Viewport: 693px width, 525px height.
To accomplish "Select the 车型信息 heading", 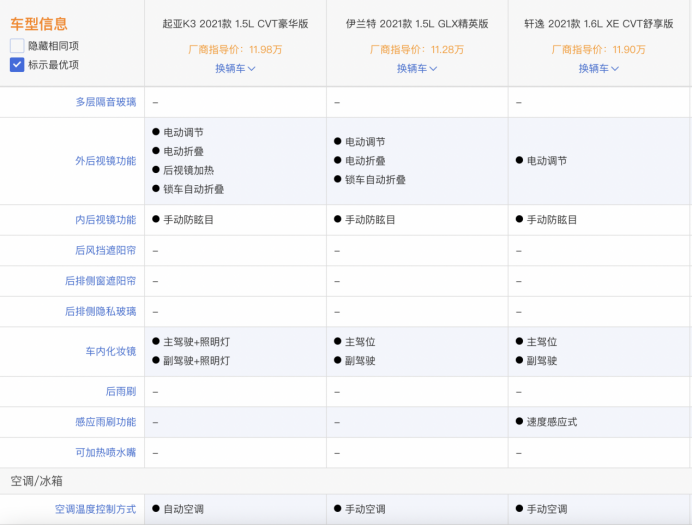I will pyautogui.click(x=39, y=24).
